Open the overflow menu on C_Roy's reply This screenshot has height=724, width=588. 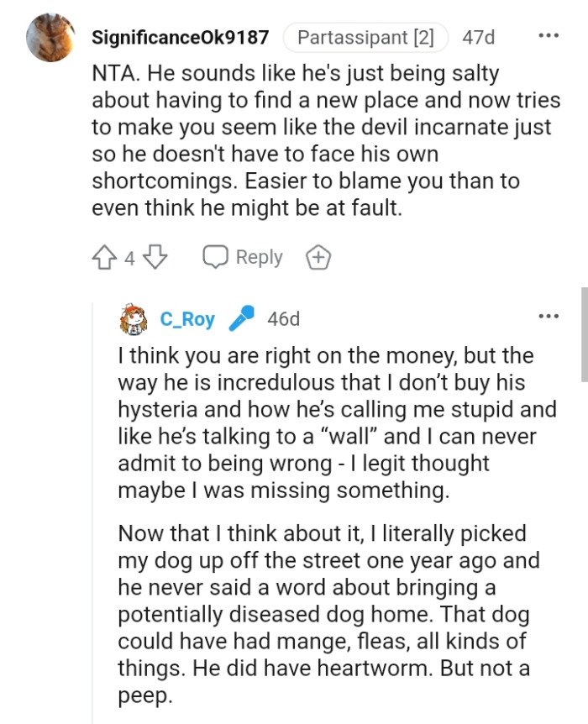click(549, 315)
